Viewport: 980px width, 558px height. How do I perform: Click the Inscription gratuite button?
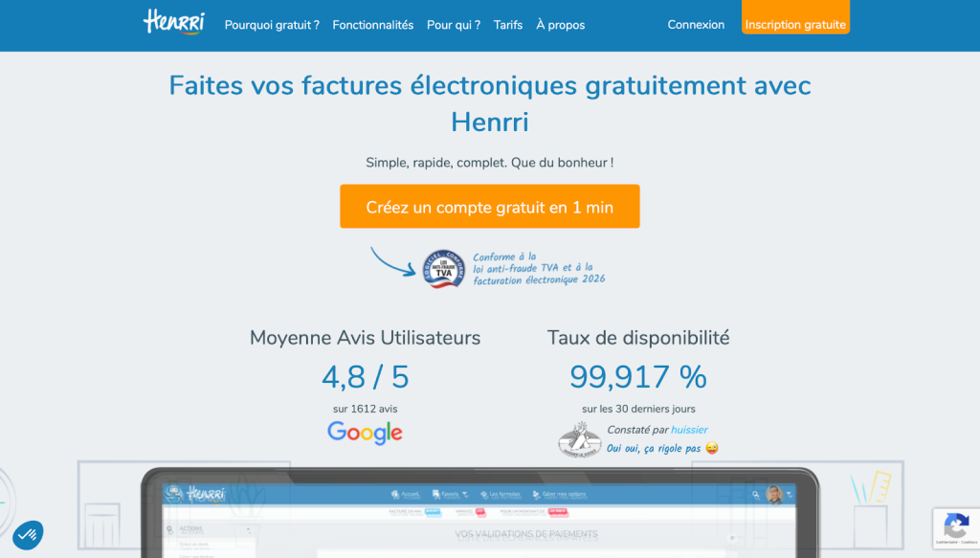point(795,17)
